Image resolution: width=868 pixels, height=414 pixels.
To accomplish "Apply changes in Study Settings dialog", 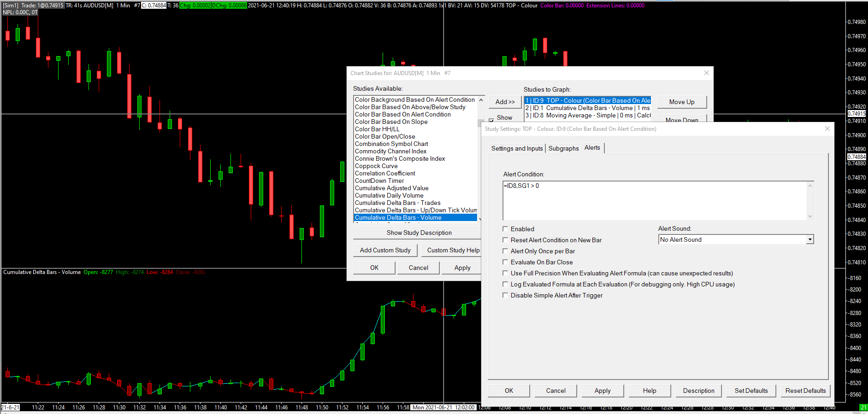I will click(x=602, y=391).
